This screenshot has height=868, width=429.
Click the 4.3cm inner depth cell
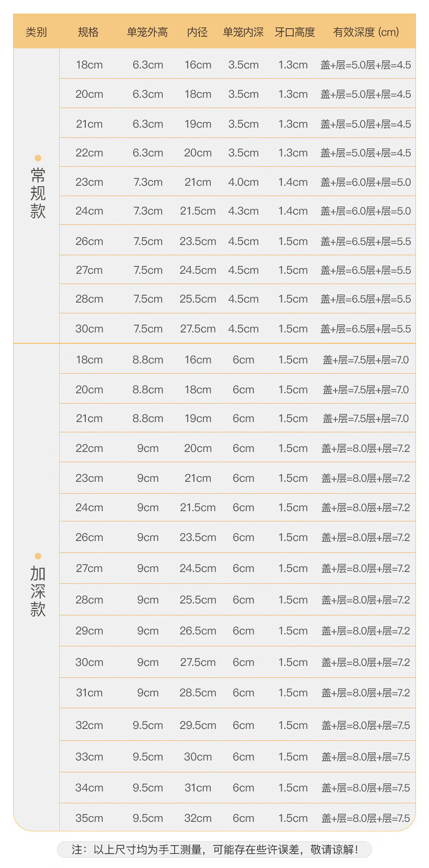coord(243,211)
